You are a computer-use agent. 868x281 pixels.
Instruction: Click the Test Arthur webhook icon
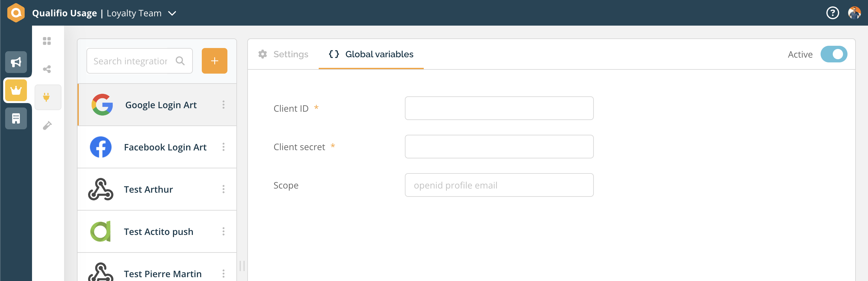(x=101, y=189)
